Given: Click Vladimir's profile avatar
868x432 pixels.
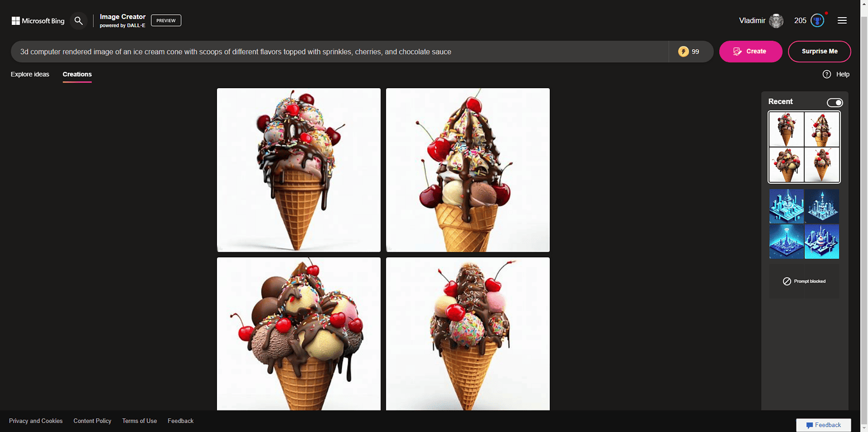Looking at the screenshot, I should point(776,20).
